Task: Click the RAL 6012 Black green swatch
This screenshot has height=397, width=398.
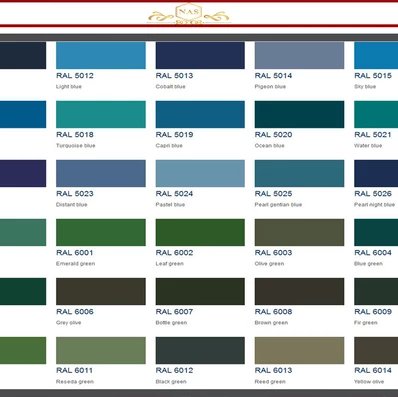Action: click(x=200, y=350)
